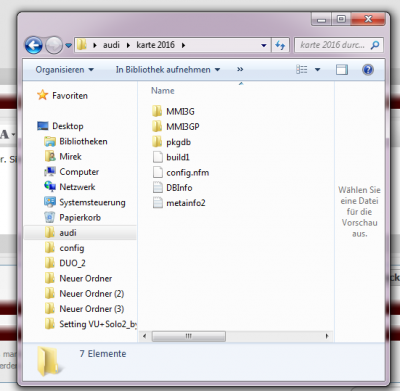Click the scrollbar right arrow in file list
This screenshot has width=400, height=391.
click(327, 336)
